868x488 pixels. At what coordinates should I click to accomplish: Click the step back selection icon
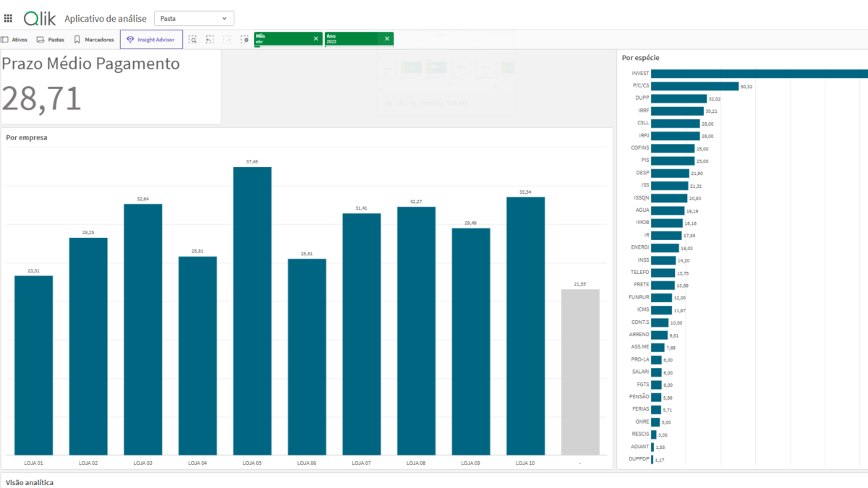tap(210, 40)
